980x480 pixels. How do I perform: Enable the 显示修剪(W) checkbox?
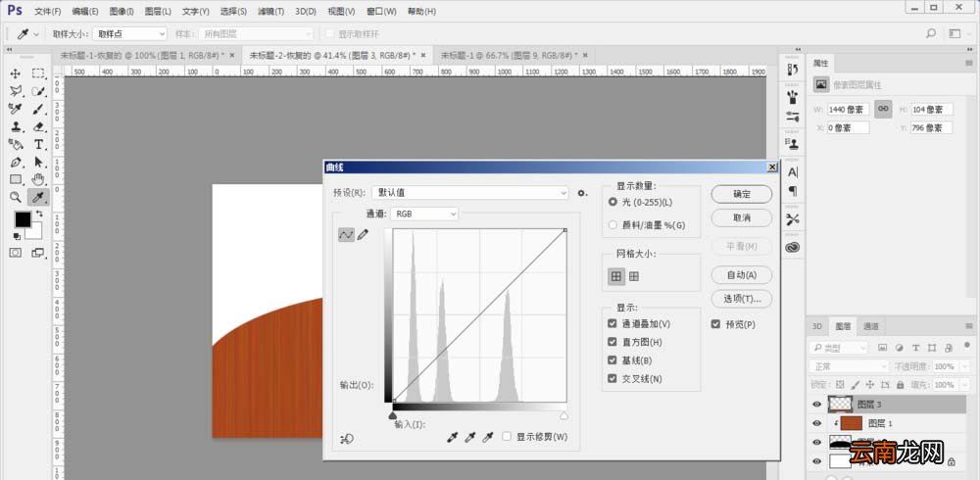click(507, 436)
